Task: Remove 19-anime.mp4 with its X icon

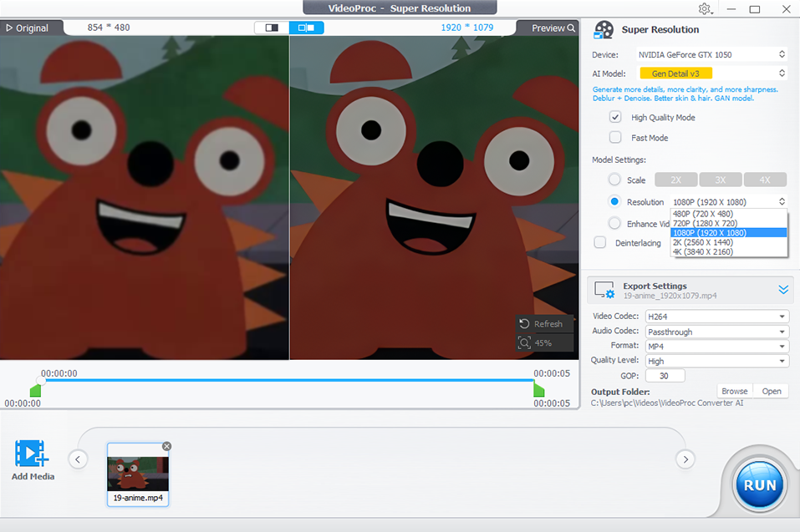Action: tap(166, 446)
